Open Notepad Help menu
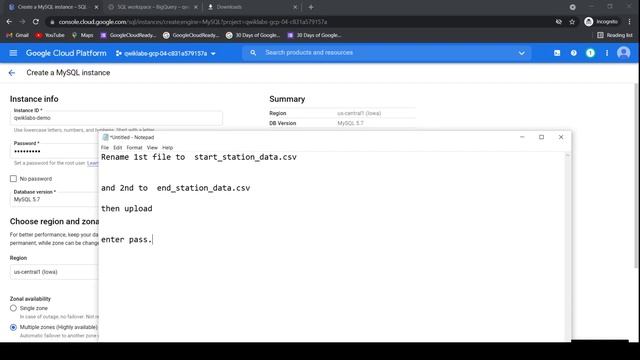The image size is (640, 360). tap(168, 148)
